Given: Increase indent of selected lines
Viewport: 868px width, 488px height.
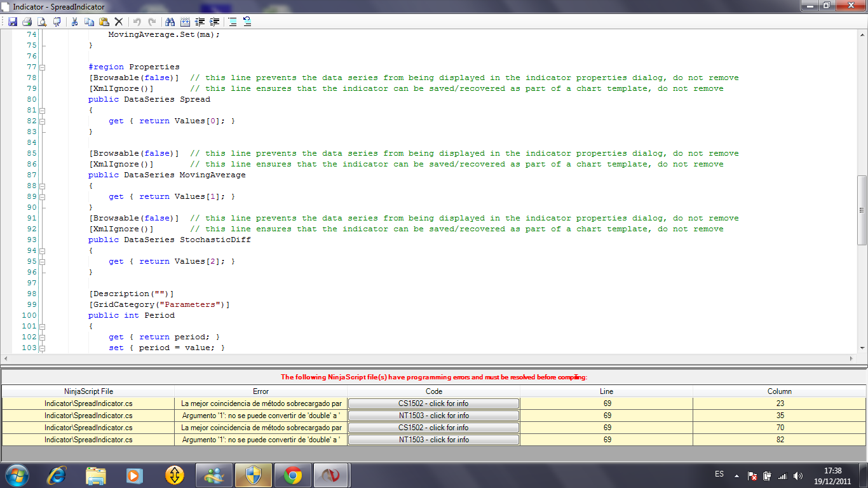Looking at the screenshot, I should pyautogui.click(x=215, y=22).
